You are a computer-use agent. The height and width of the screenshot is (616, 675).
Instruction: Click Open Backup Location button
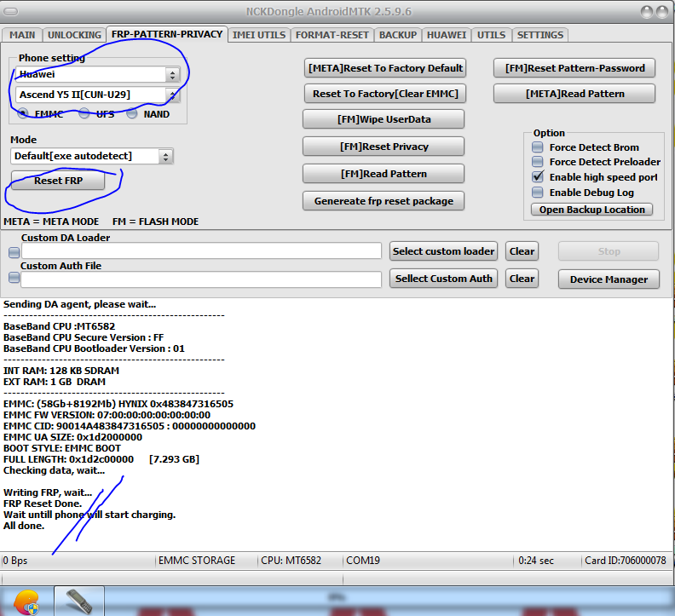tap(592, 210)
